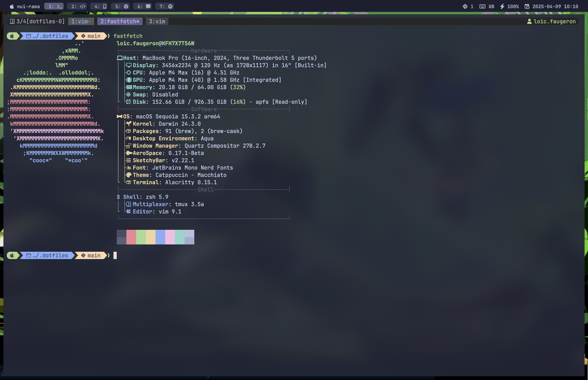
Task: Click the dollar sign beside Shell
Action: (118, 197)
